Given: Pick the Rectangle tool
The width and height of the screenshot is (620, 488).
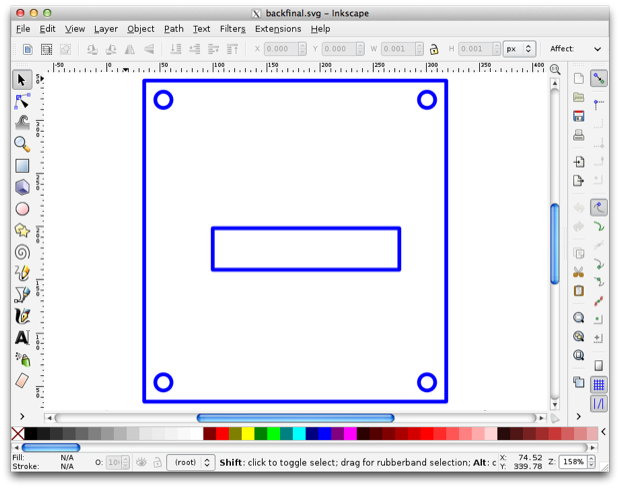Looking at the screenshot, I should coord(22,166).
